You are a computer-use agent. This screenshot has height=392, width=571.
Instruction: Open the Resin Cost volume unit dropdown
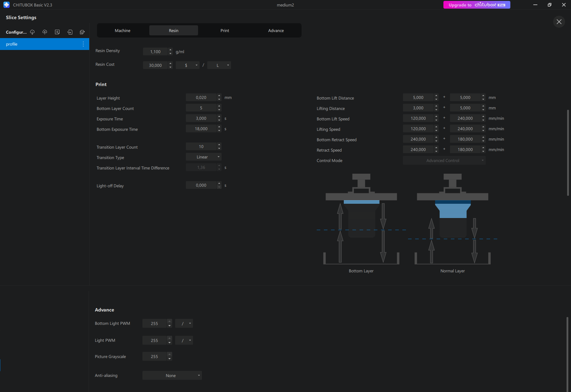[219, 65]
